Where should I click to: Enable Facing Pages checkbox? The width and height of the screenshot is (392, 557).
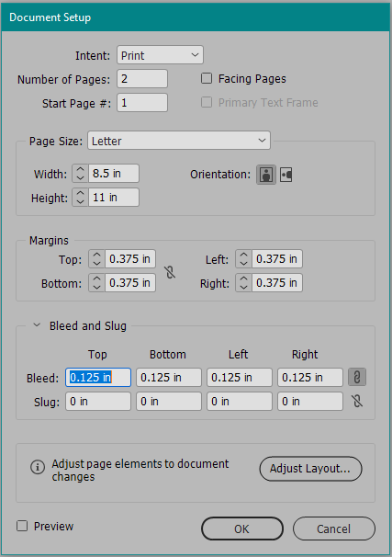(x=207, y=78)
